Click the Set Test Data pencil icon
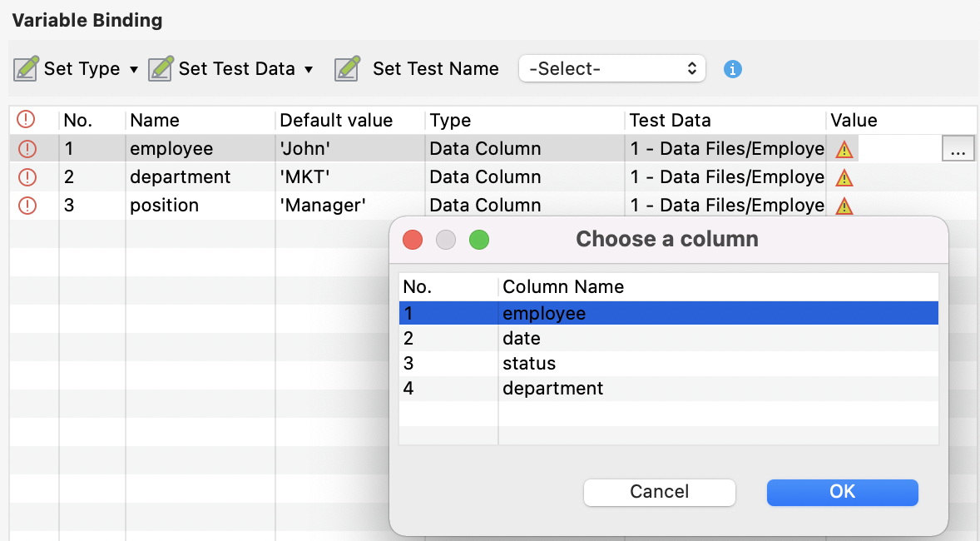The width and height of the screenshot is (980, 541). [x=158, y=68]
